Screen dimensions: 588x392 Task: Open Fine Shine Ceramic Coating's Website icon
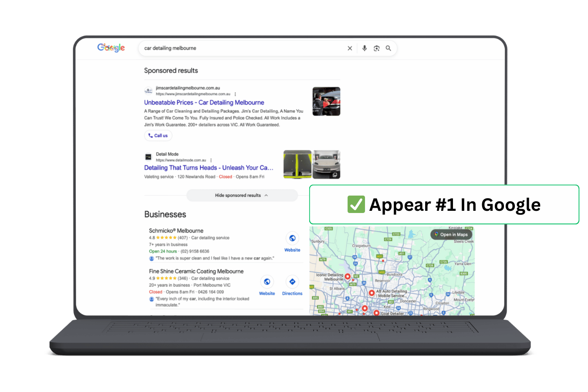[267, 282]
